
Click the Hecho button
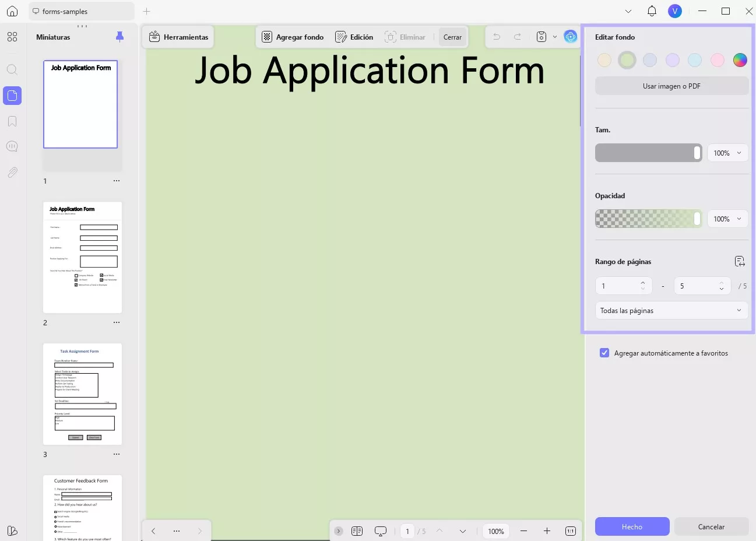pos(632,526)
